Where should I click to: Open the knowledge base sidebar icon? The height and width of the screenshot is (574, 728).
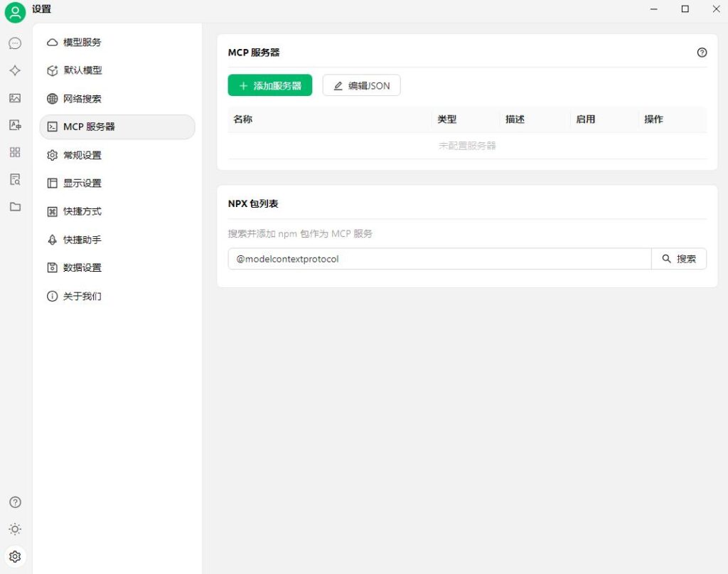15,180
